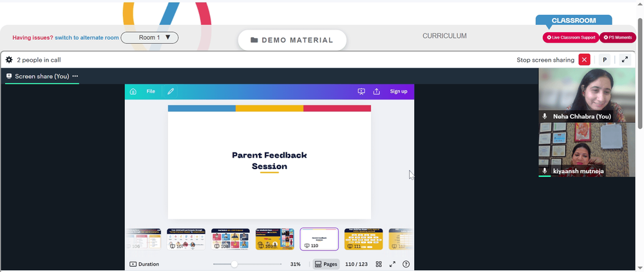This screenshot has height=272, width=644.
Task: Switch to CURRICULUM tab
Action: (444, 36)
